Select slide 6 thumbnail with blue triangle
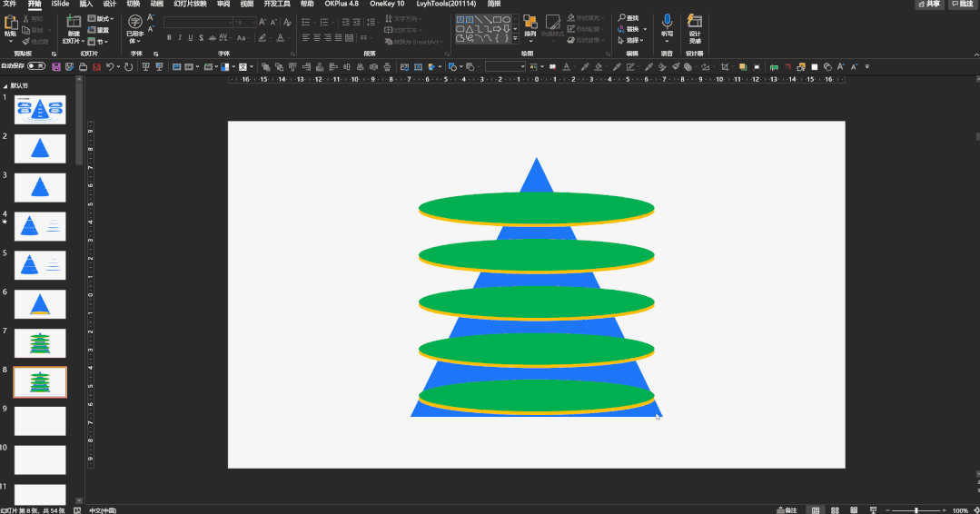Viewport: 980px width, 514px height. 40,304
